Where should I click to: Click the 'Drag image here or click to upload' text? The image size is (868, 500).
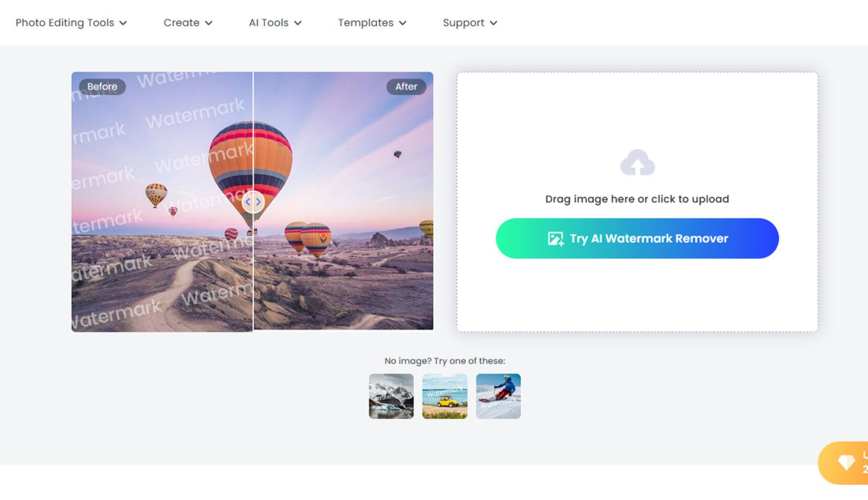pyautogui.click(x=637, y=199)
